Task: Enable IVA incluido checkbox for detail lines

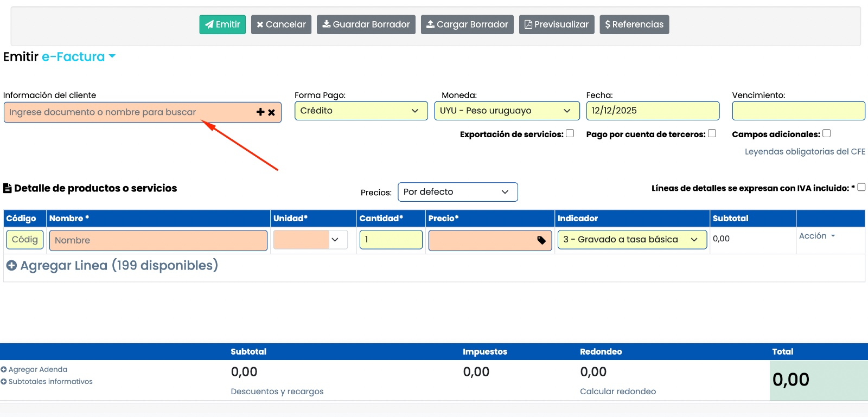Action: pos(861,187)
